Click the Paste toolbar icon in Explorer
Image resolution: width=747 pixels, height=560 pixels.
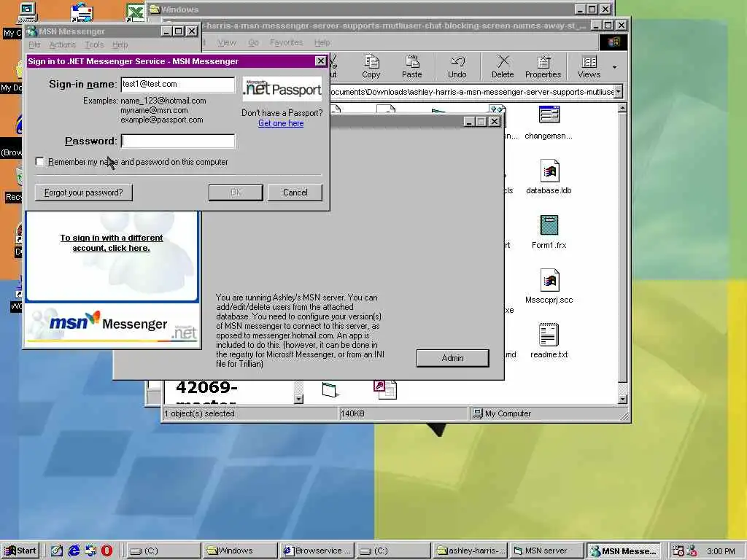411,66
